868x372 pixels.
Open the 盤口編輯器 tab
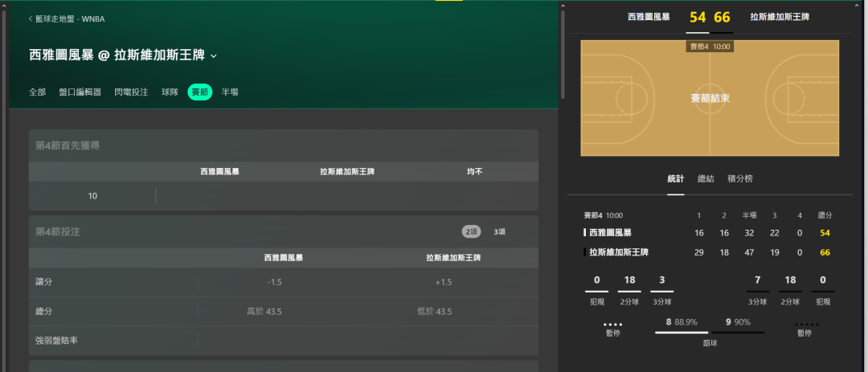tap(80, 92)
